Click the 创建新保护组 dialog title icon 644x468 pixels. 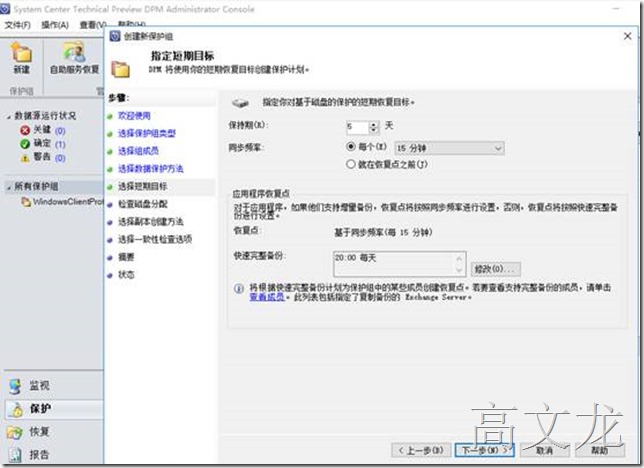point(115,36)
